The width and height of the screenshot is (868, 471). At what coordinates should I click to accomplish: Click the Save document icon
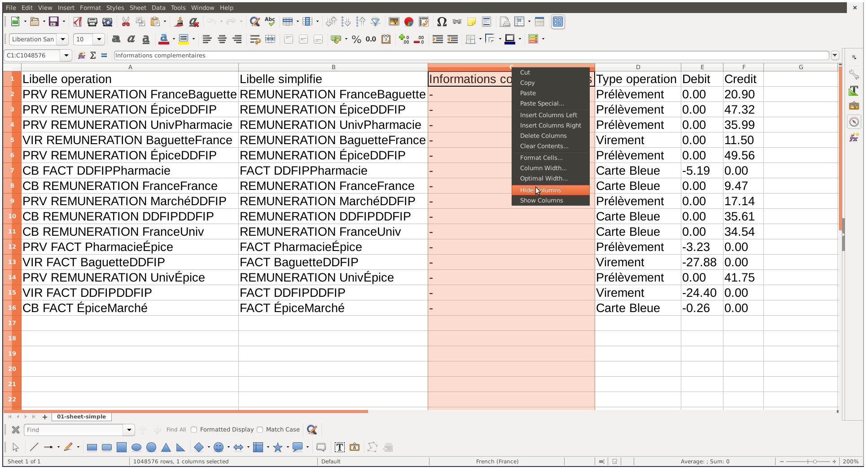[x=54, y=22]
